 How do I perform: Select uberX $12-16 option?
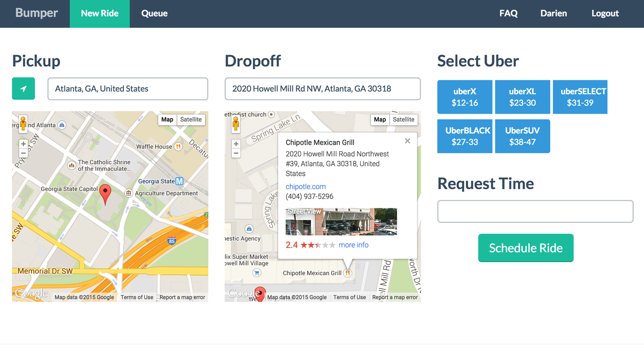(465, 97)
